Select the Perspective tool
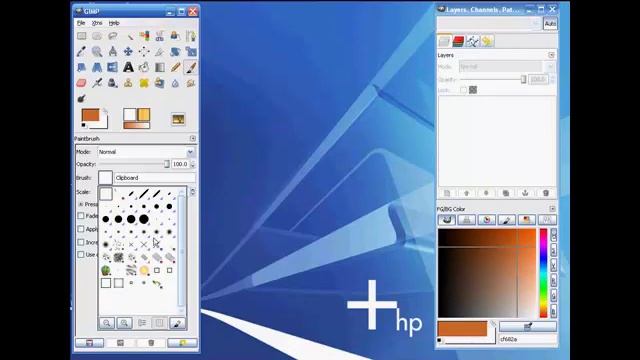This screenshot has height=360, width=640. 97,67
